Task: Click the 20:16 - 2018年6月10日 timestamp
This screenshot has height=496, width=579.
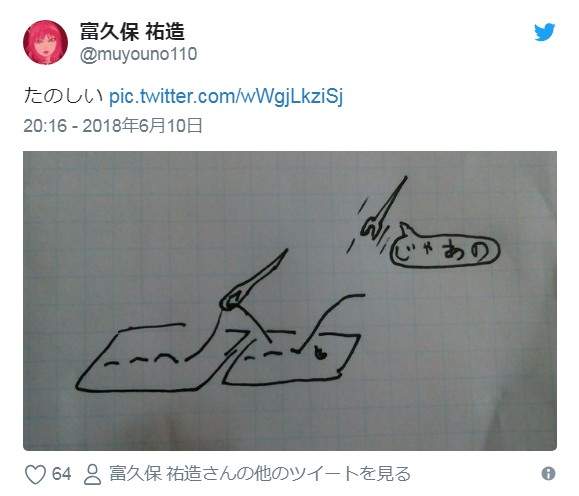Action: (113, 126)
